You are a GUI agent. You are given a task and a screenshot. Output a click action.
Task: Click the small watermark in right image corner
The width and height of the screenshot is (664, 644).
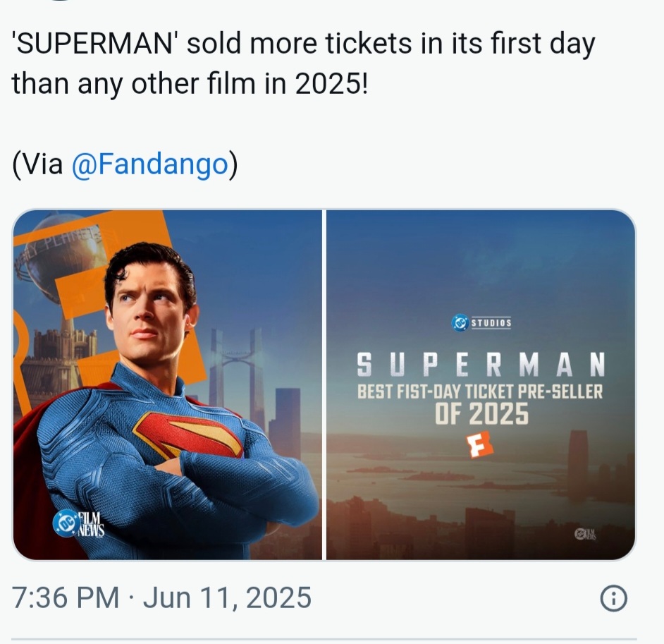[585, 534]
